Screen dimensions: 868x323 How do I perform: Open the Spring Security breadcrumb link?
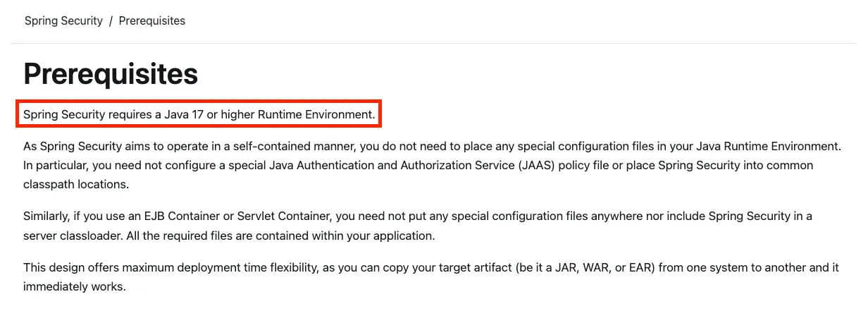(63, 20)
